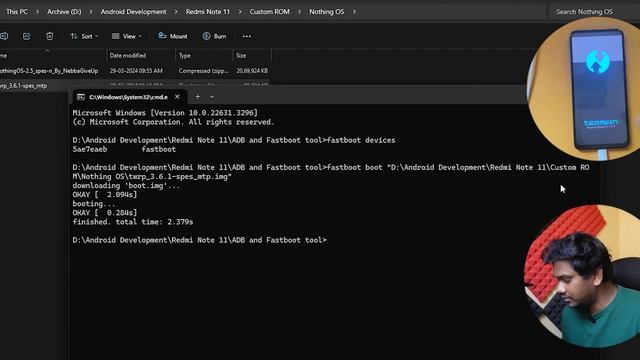Click the 'booting...' line in terminal
This screenshot has height=360, width=640.
pyautogui.click(x=94, y=204)
